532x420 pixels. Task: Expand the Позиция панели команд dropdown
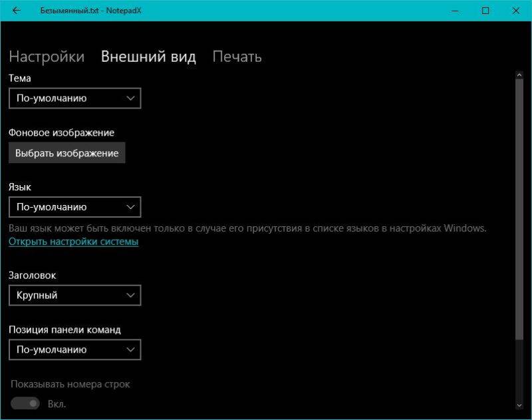click(74, 349)
